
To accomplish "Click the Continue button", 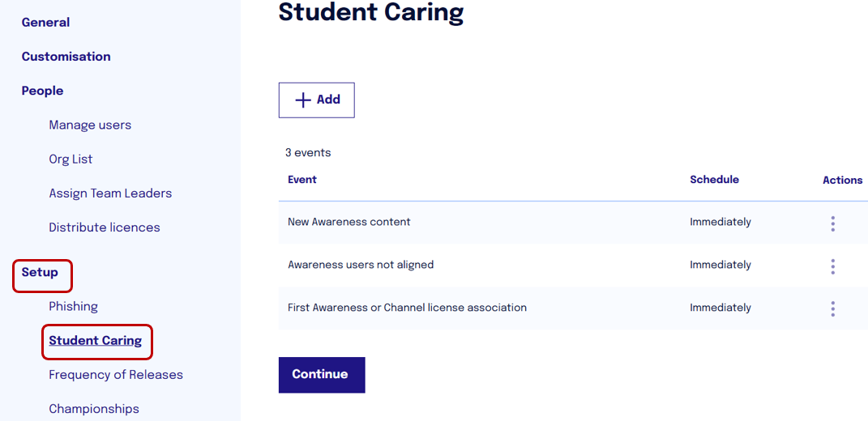I will 322,375.
